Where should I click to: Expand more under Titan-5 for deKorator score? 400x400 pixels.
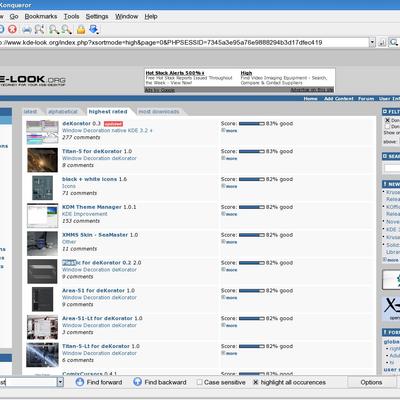[x=229, y=158]
